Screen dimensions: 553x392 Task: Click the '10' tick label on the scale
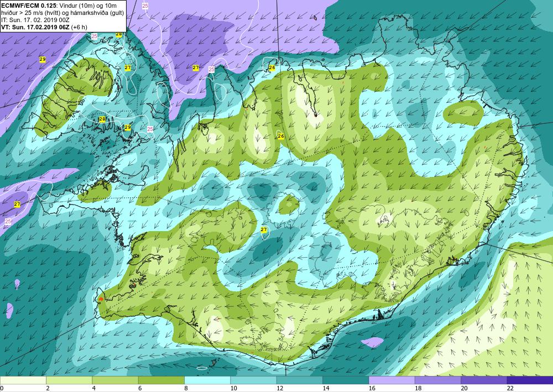(234, 389)
